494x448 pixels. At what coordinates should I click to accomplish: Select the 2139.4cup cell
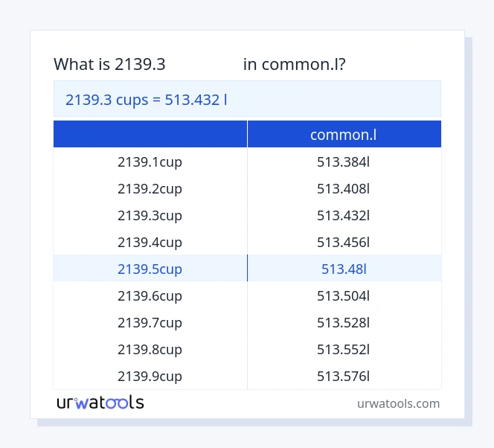150,242
